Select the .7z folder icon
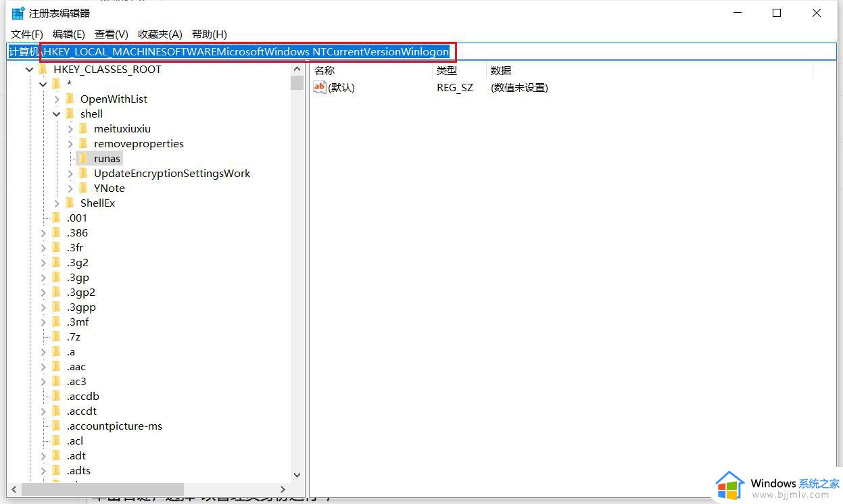The width and height of the screenshot is (843, 504). pyautogui.click(x=57, y=336)
